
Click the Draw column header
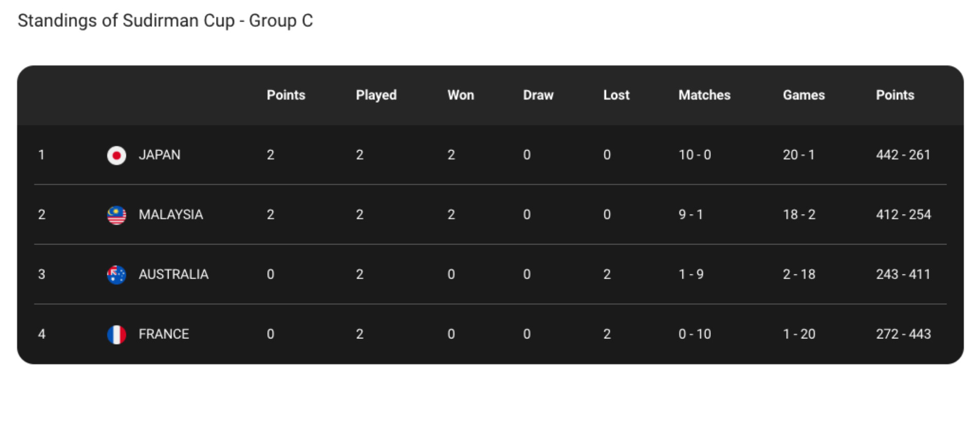[x=538, y=95]
